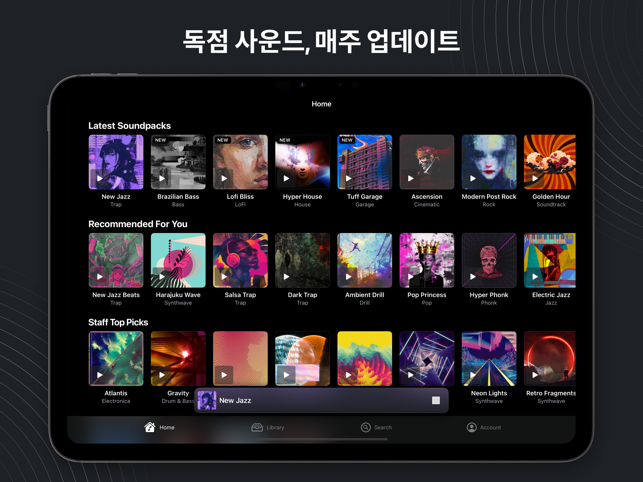This screenshot has height=482, width=643.
Task: Open the Lofi Bliss cover artwork
Action: click(240, 162)
